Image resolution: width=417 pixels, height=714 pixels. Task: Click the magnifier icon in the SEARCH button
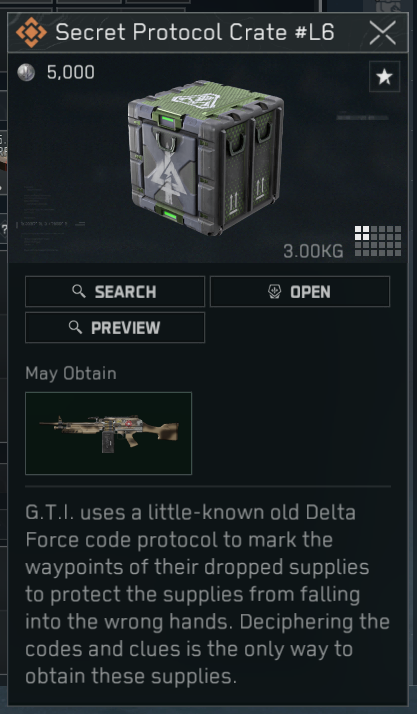point(79,291)
